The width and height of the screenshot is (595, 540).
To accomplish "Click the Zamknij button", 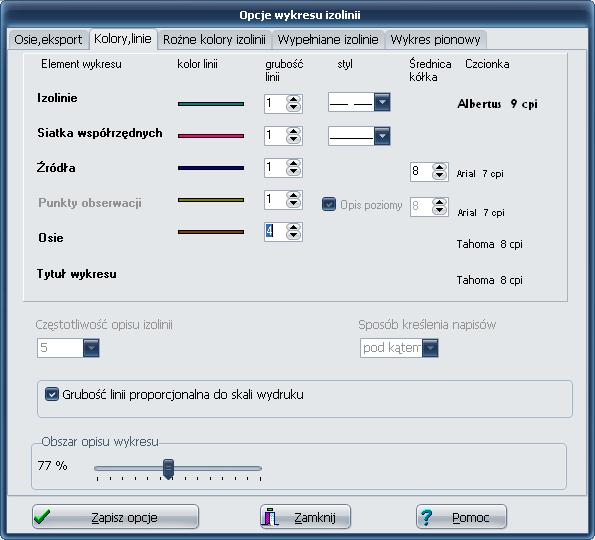I will click(305, 516).
